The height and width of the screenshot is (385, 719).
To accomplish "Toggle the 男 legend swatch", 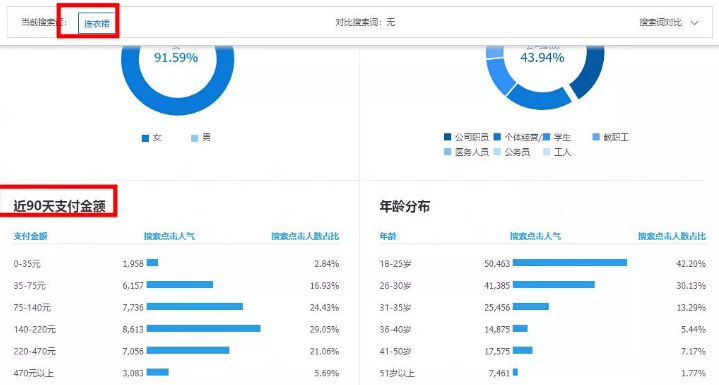I will (194, 138).
